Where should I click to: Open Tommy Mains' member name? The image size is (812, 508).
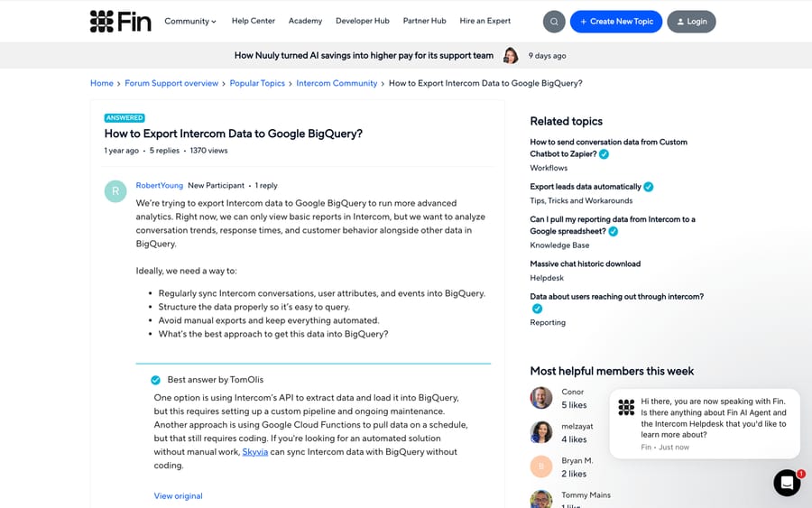click(x=586, y=495)
